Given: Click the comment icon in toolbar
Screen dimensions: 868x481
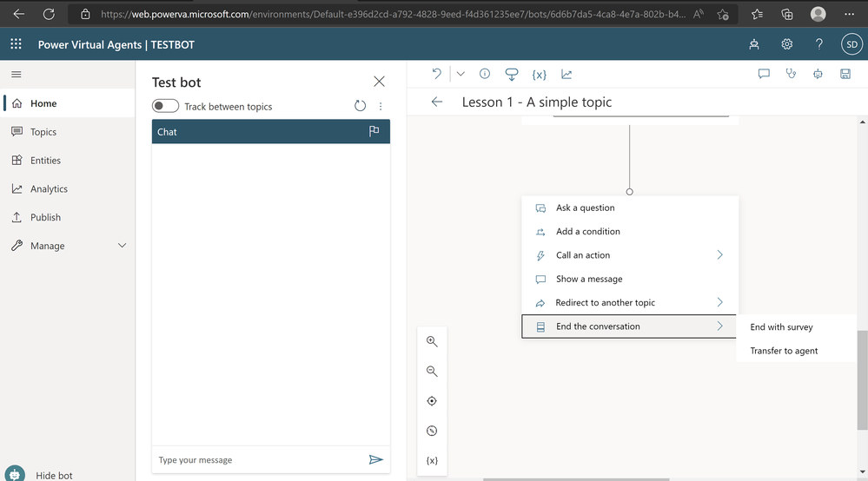Looking at the screenshot, I should coord(764,74).
